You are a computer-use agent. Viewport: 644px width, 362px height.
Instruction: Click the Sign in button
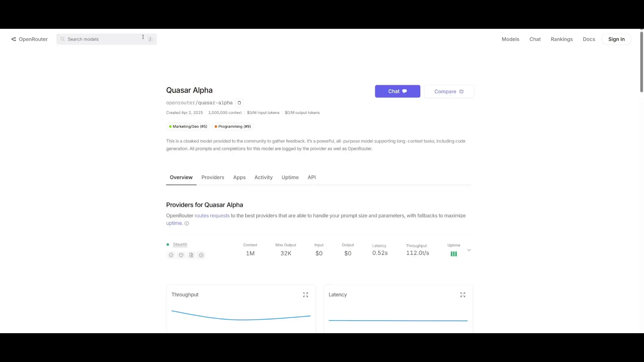(x=616, y=39)
